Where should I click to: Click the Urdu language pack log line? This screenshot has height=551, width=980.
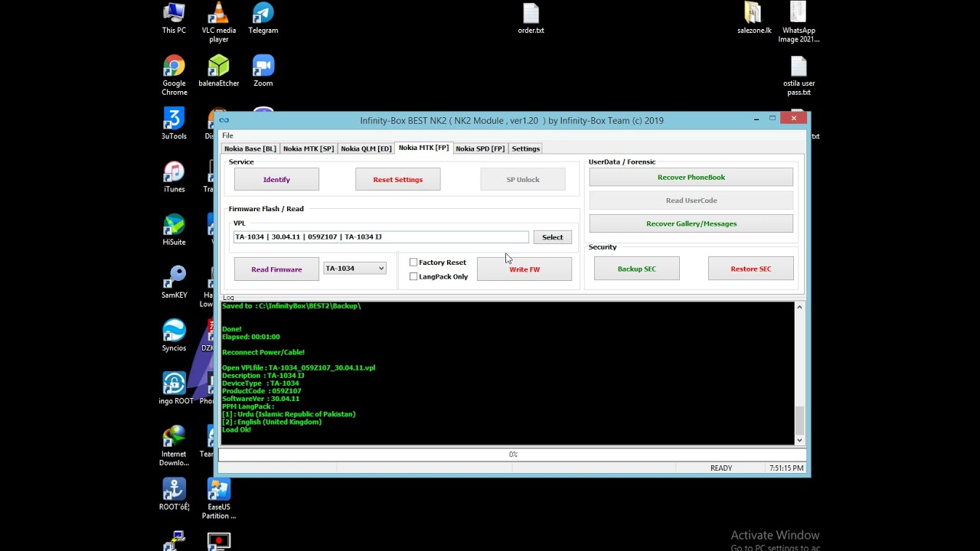[x=289, y=414]
